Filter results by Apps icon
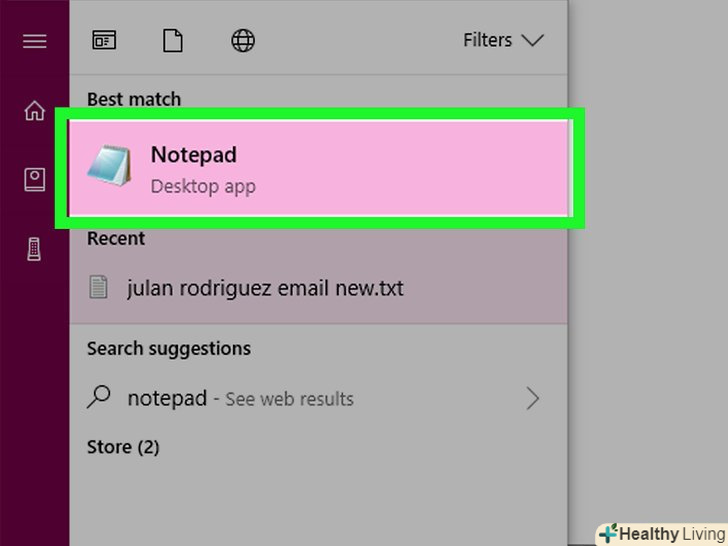 pyautogui.click(x=104, y=40)
